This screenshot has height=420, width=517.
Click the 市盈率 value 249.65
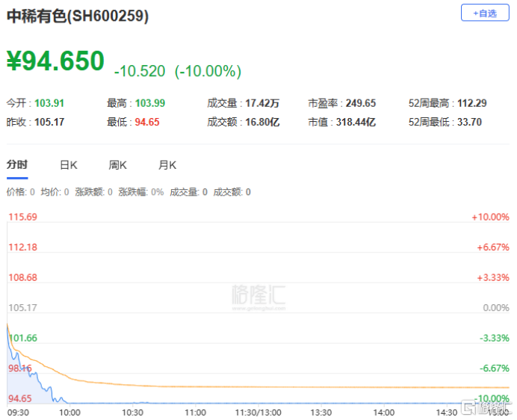point(359,103)
